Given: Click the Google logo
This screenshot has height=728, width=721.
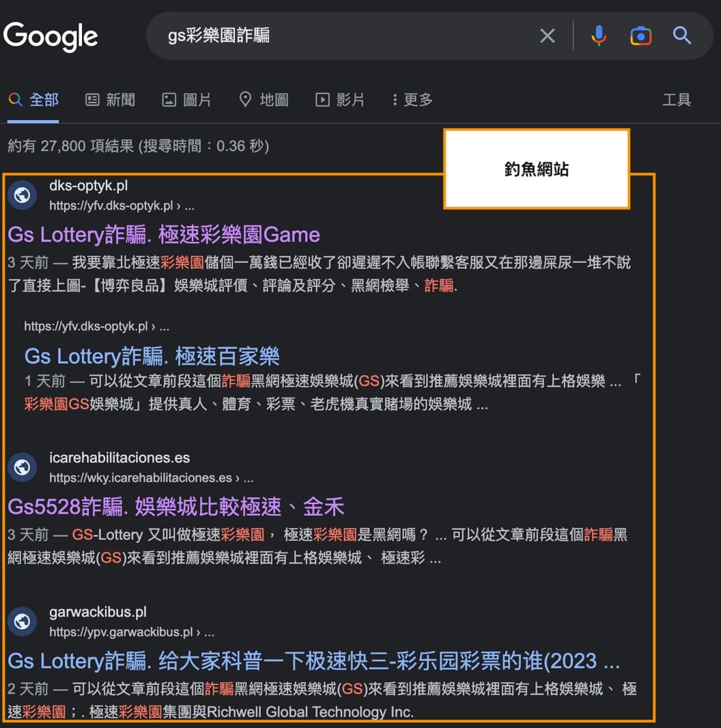Looking at the screenshot, I should 51,37.
